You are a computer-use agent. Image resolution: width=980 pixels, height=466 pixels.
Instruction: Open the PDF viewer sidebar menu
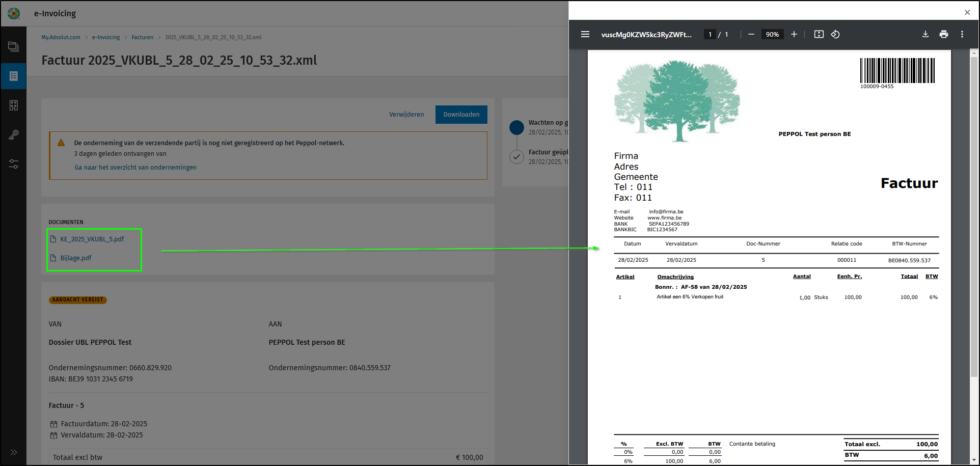tap(585, 34)
